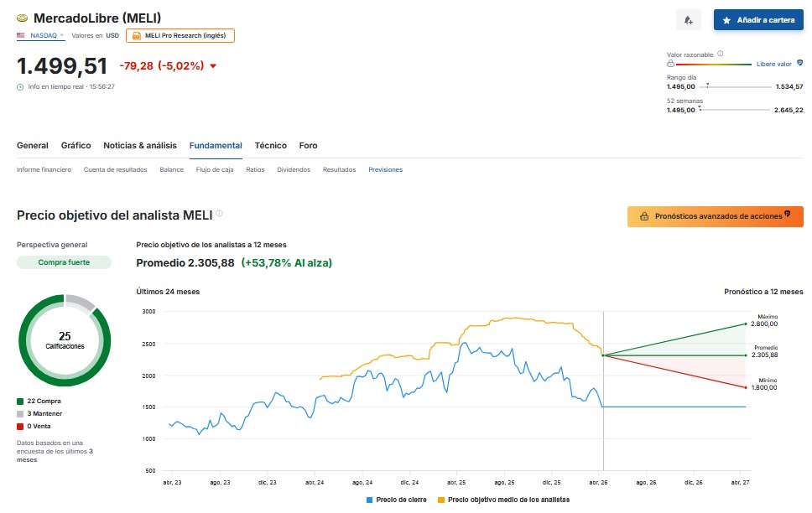
Task: Click the Pronóstico a 12 meses label
Action: pos(763,292)
